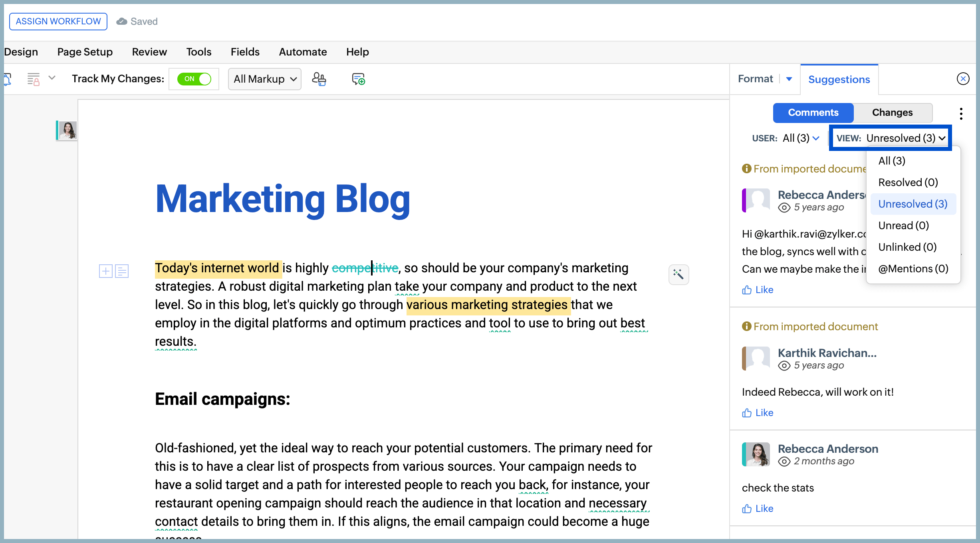Click the 'Marketing Blog' title
Screen dimensions: 980x543
click(x=283, y=199)
